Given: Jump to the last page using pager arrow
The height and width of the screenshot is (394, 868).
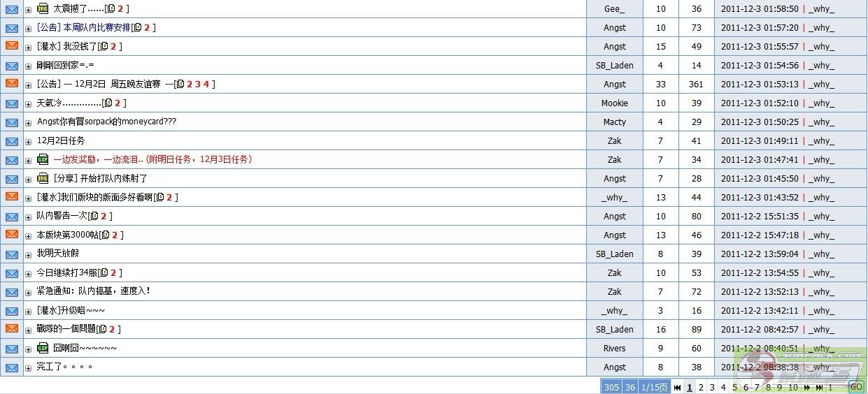Looking at the screenshot, I should tap(818, 387).
